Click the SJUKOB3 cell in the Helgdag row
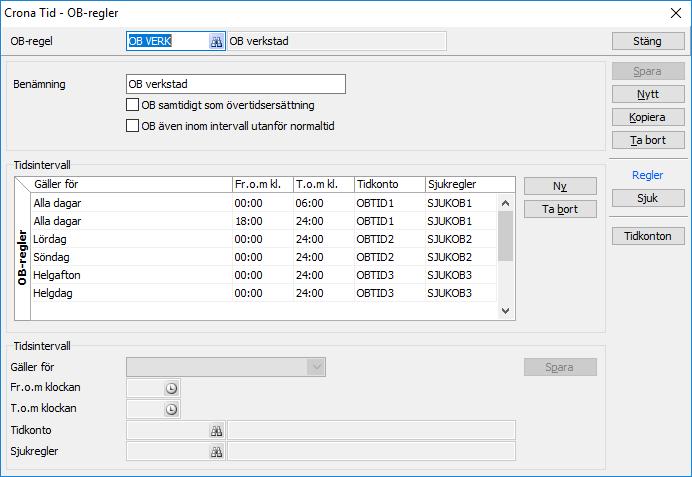Image resolution: width=692 pixels, height=477 pixels. click(x=461, y=293)
